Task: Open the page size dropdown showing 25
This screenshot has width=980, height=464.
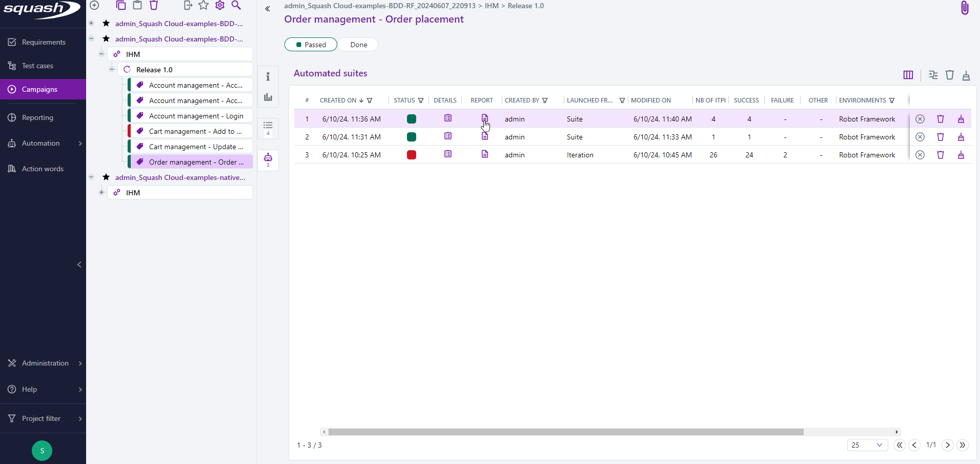Action: pyautogui.click(x=867, y=445)
